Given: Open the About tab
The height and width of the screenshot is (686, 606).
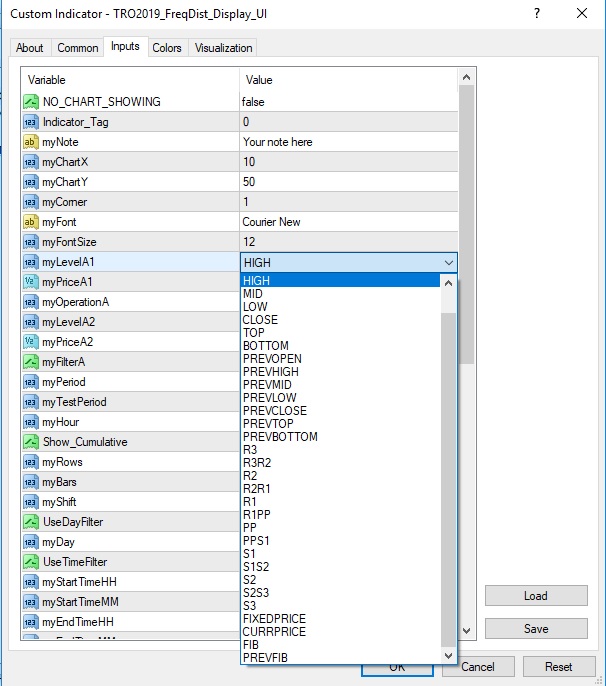Looking at the screenshot, I should pyautogui.click(x=30, y=48).
